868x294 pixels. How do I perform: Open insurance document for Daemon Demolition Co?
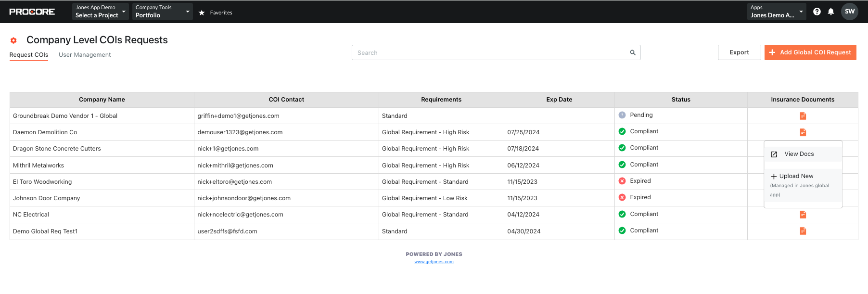pos(803,132)
